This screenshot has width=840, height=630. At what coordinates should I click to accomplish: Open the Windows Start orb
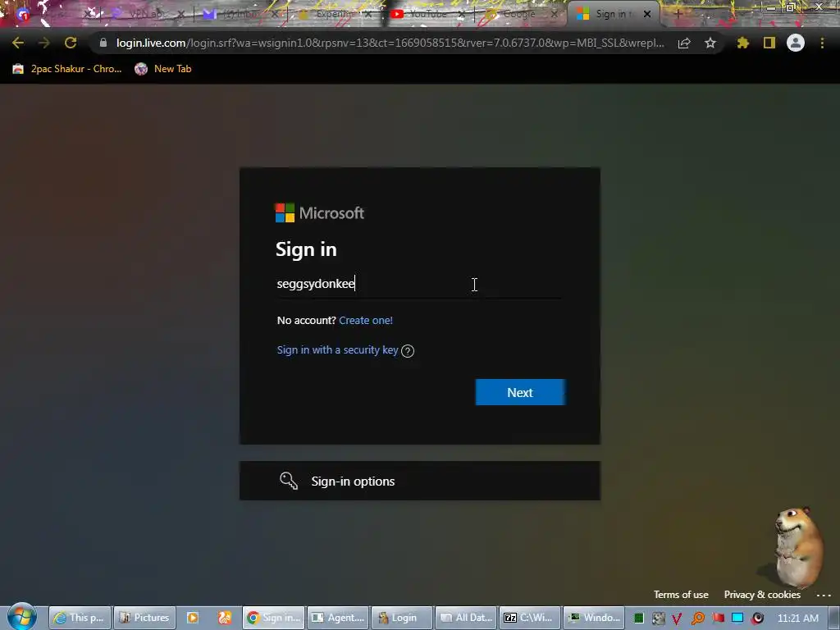coord(22,617)
